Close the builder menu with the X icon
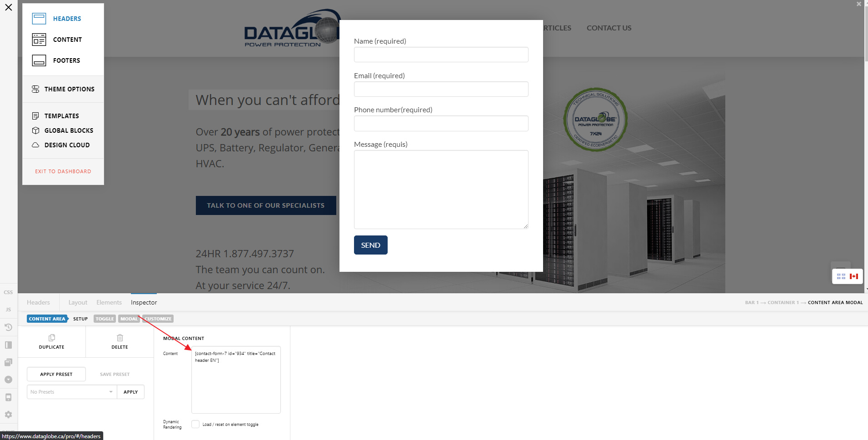 (x=9, y=7)
